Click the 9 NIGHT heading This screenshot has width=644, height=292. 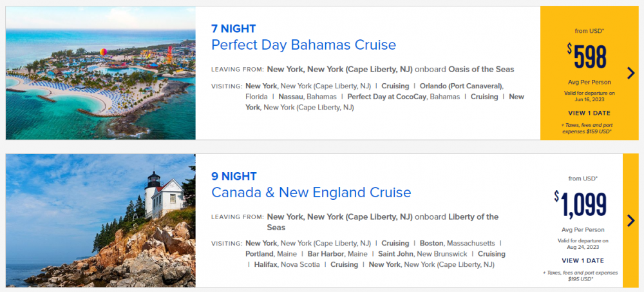(x=234, y=176)
